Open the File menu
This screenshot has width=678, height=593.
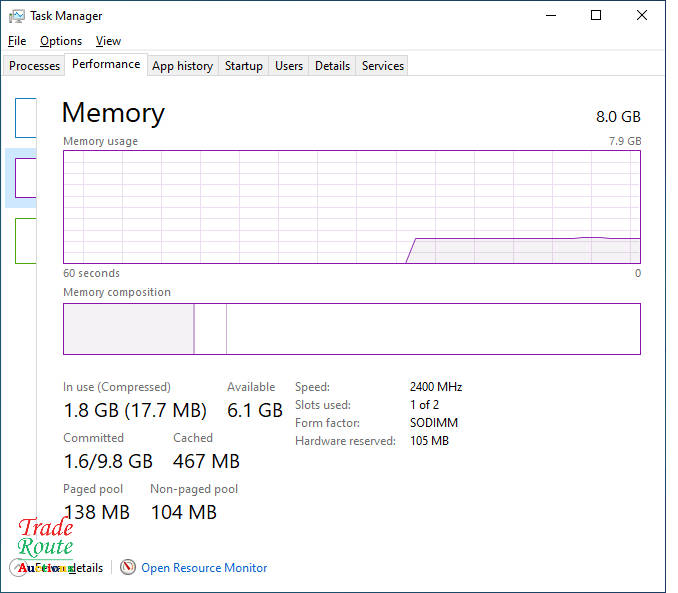(17, 41)
